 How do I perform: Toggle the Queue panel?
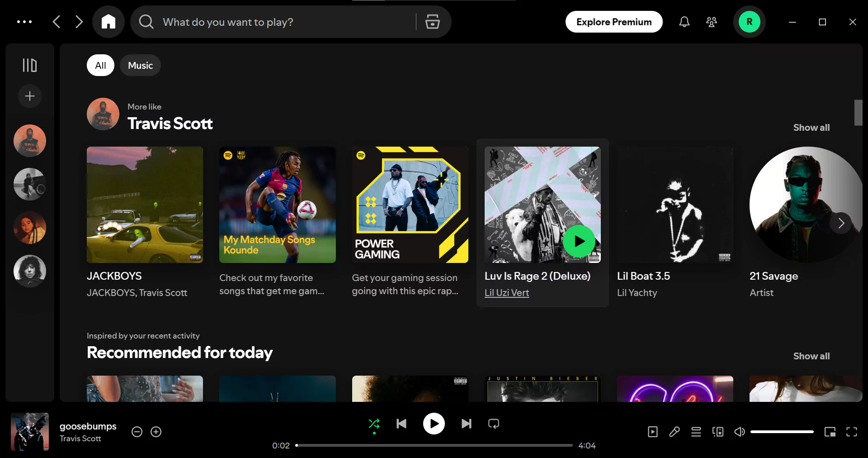[x=696, y=432]
